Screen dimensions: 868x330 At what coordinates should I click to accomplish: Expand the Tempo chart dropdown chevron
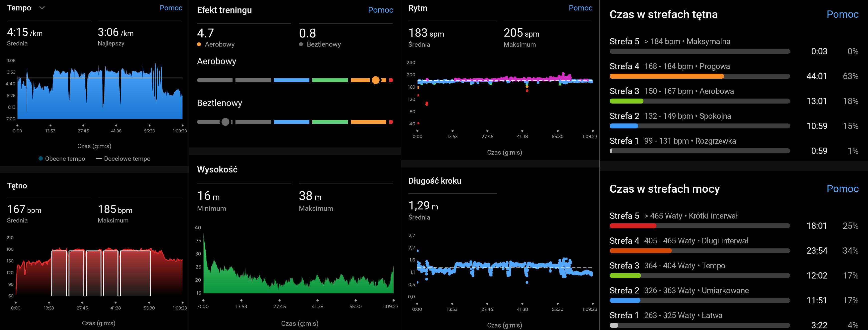[x=42, y=8]
